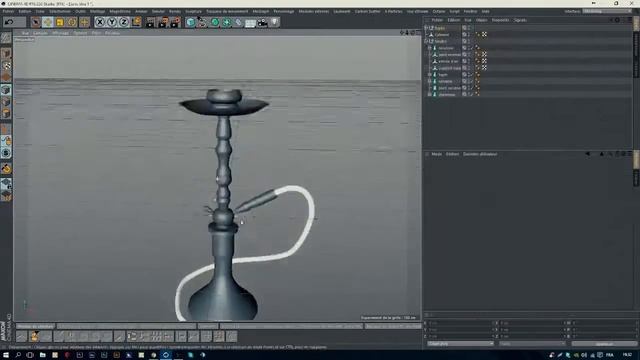Open the Floor environment icon
This screenshot has height=360, width=640.
point(250,22)
